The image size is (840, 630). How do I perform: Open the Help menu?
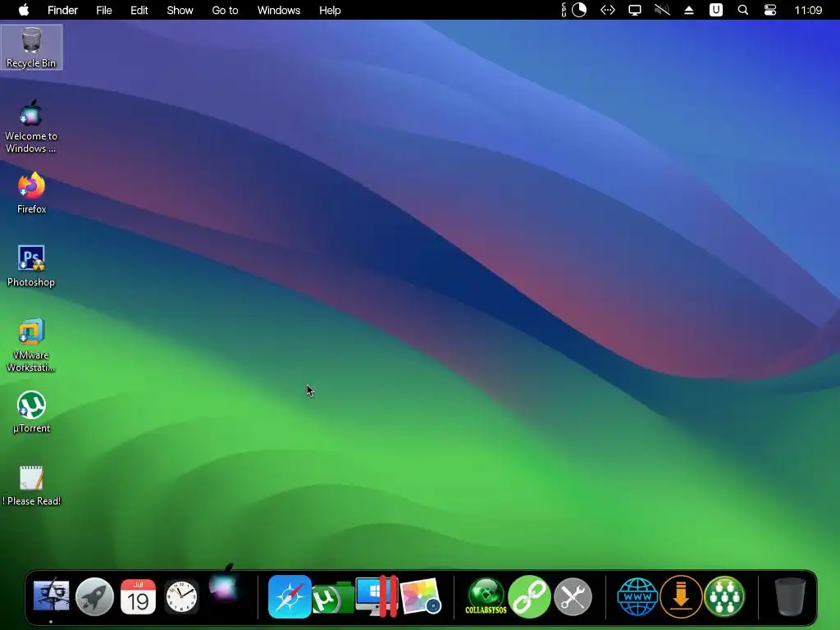pos(330,10)
